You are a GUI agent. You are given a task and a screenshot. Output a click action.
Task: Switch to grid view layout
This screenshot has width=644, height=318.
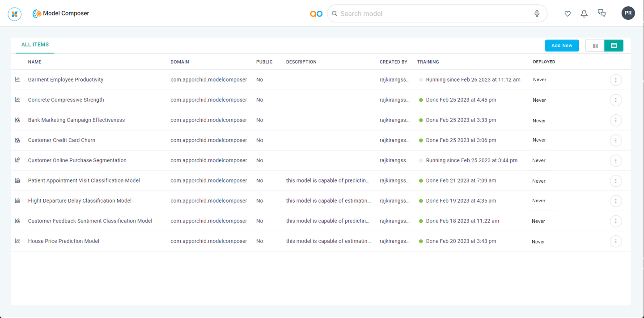(595, 46)
